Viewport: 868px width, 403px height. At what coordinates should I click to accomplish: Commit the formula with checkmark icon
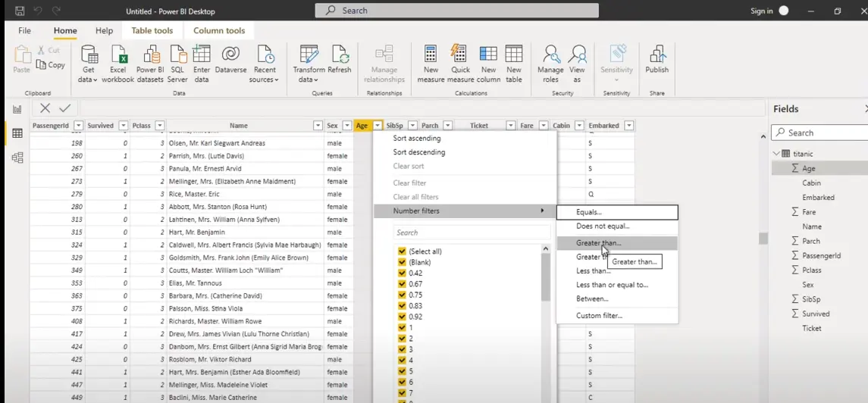64,108
